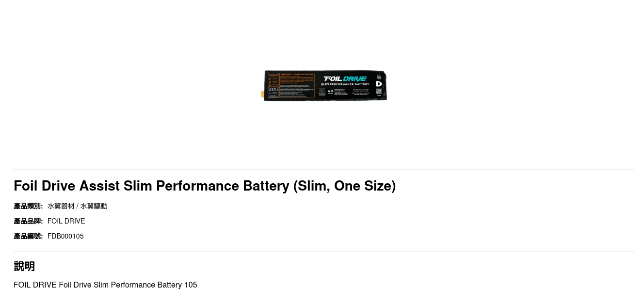
Task: Select the product title heading
Action: point(205,186)
